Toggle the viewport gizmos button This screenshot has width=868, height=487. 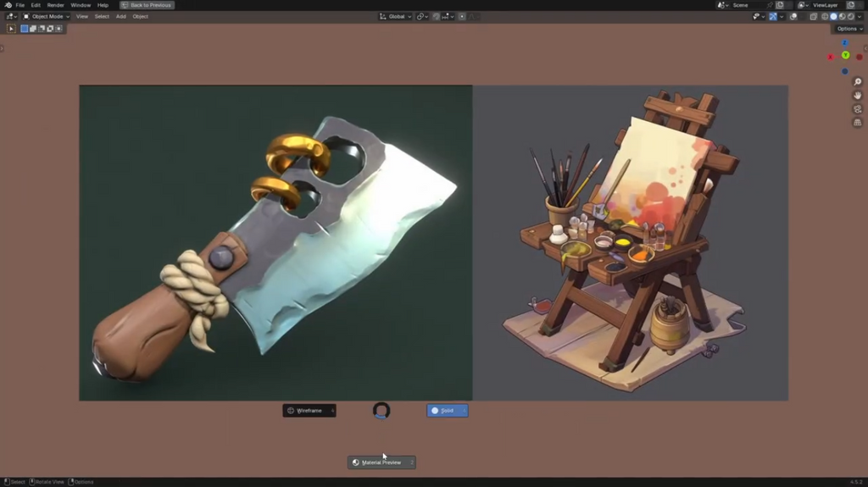pos(773,17)
